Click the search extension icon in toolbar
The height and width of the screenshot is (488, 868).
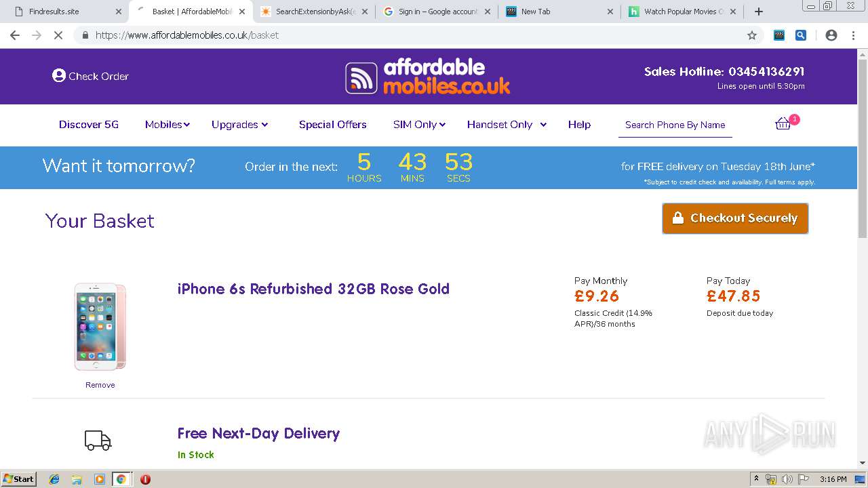click(801, 35)
